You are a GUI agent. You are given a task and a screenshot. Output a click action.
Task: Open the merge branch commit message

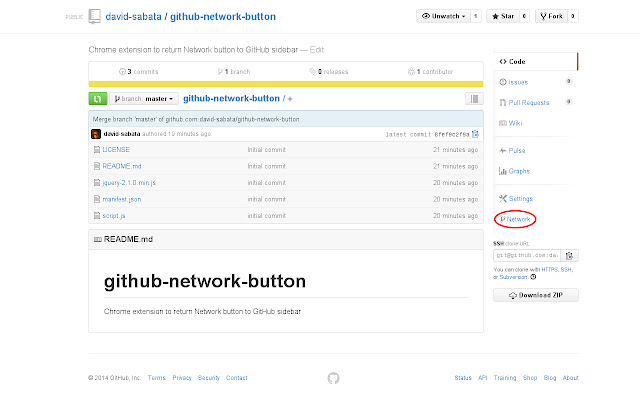196,119
